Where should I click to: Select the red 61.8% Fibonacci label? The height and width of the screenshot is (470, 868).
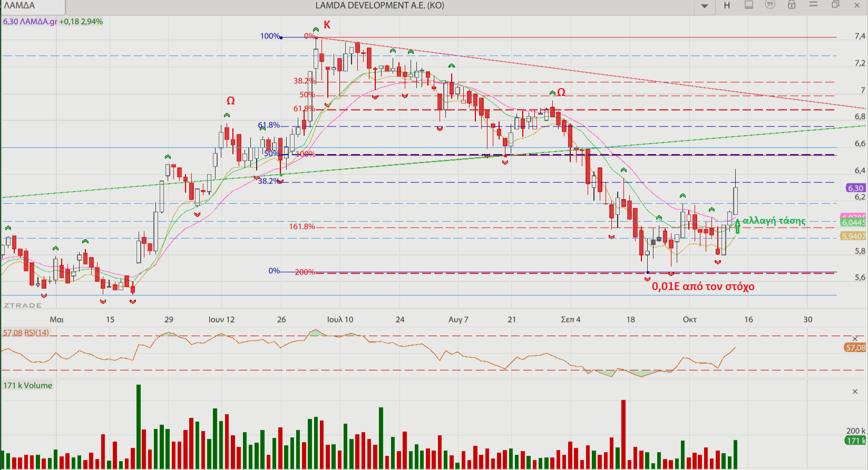pos(304,109)
